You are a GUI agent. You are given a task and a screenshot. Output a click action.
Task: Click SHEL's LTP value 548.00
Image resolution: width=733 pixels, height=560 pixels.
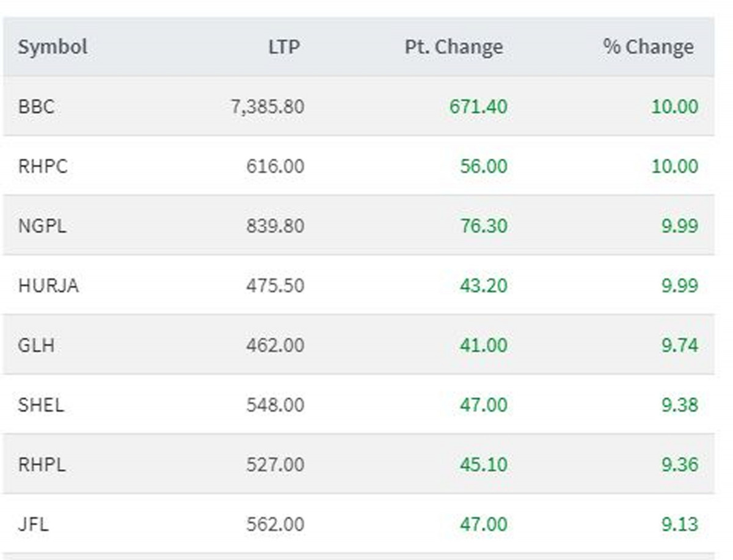pos(275,405)
